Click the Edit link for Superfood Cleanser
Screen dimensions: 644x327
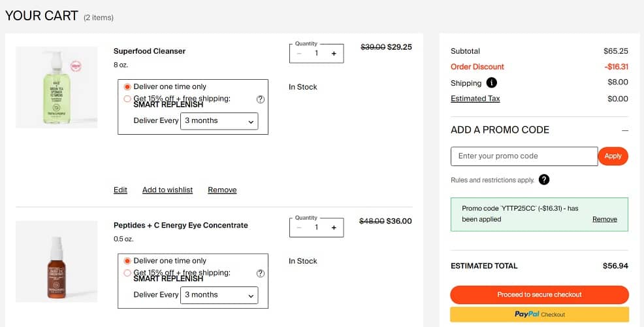click(120, 190)
